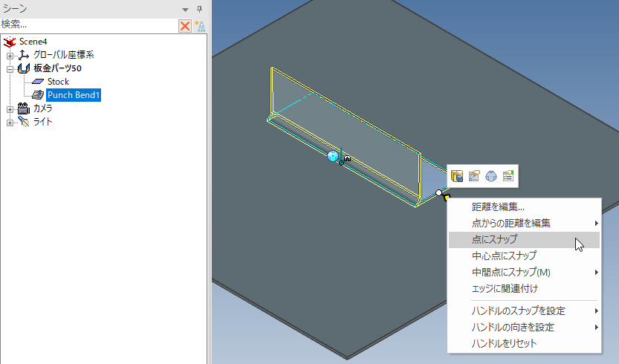The width and height of the screenshot is (619, 364).
Task: Click the round third icon in the mini toolbar
Action: tap(491, 176)
